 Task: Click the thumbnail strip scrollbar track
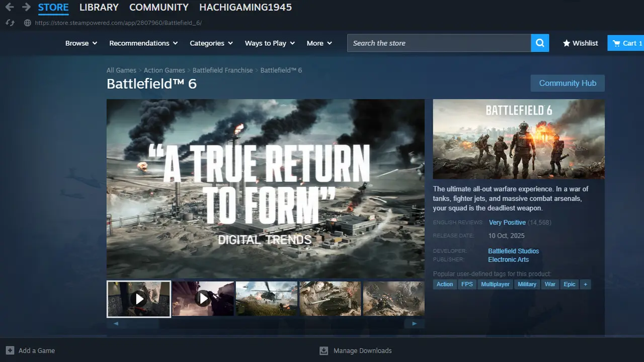(x=265, y=323)
